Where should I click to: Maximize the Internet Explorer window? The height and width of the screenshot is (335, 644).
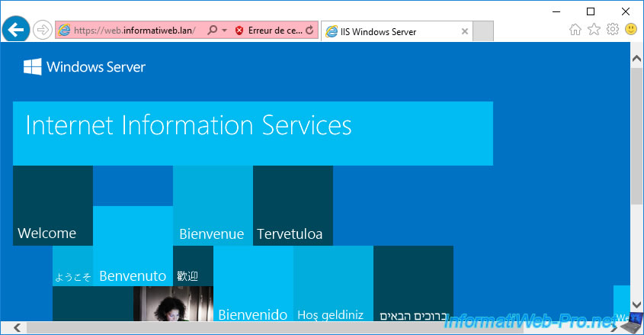point(591,11)
